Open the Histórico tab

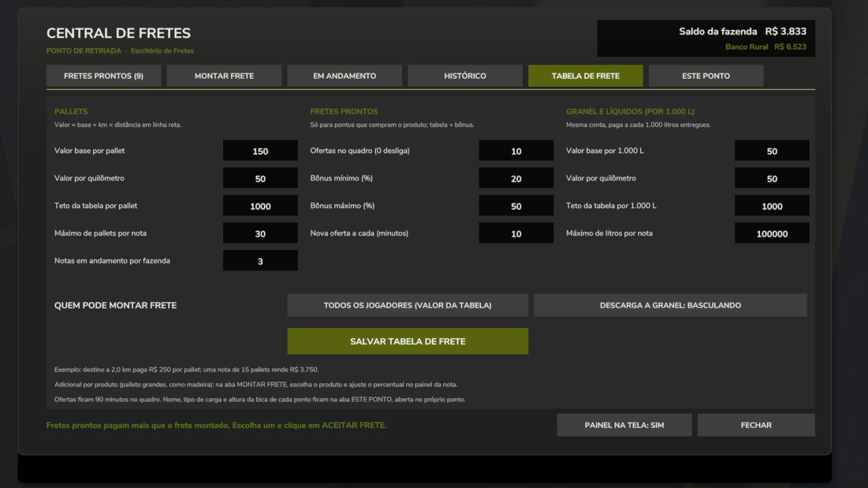[x=465, y=76]
